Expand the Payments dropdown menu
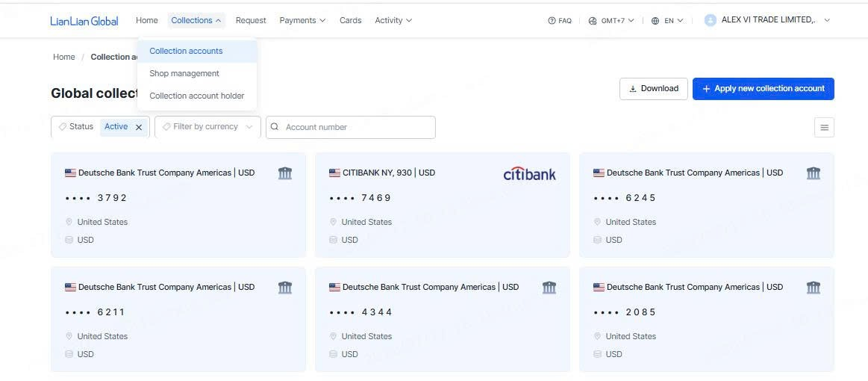This screenshot has width=868, height=381. [x=302, y=20]
